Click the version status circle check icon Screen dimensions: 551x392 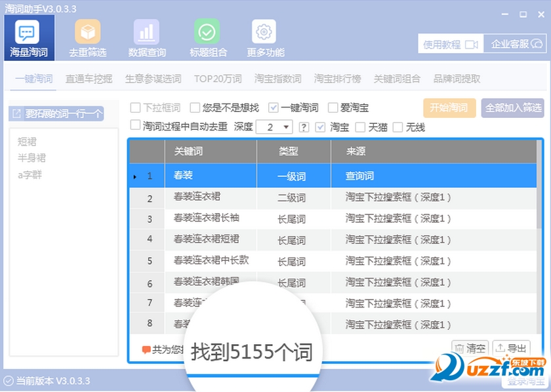(x=9, y=381)
